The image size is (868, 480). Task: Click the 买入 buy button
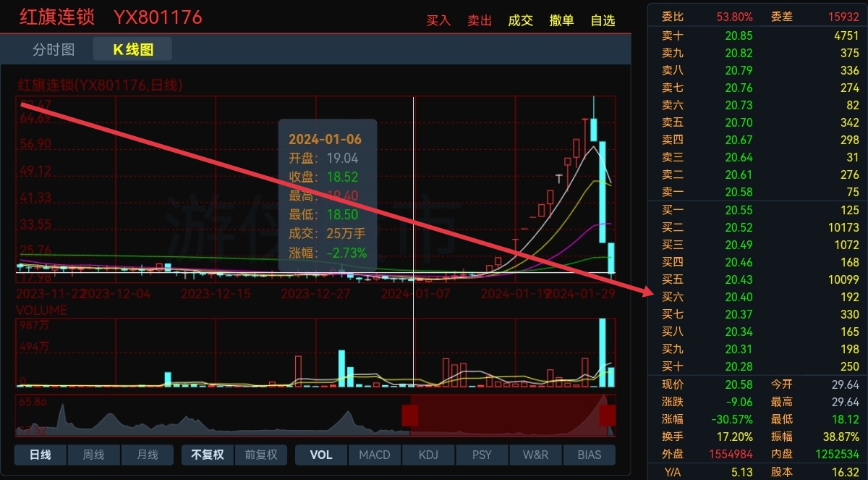click(438, 20)
